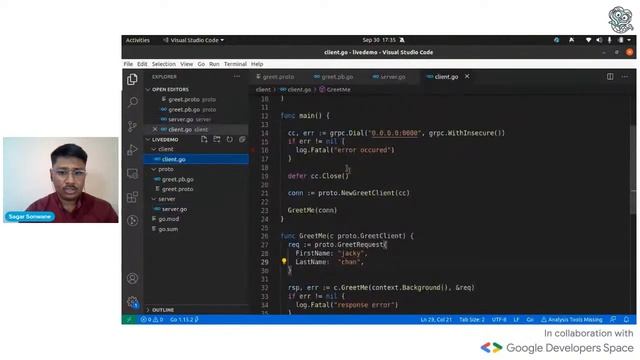The width and height of the screenshot is (640, 360).
Task: Open the Explorer view in activity bar
Action: point(132,79)
